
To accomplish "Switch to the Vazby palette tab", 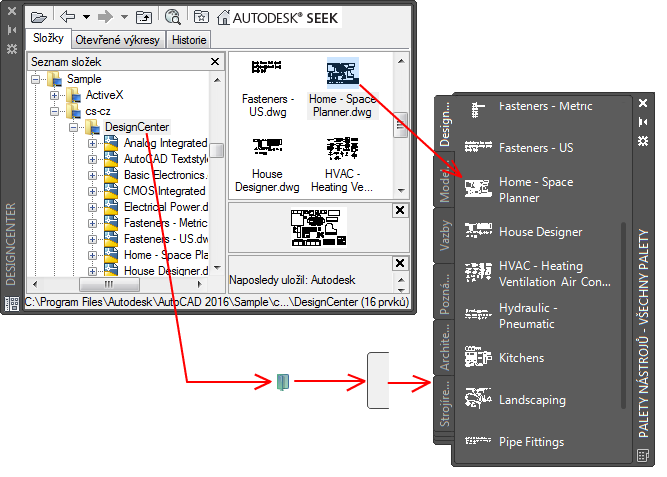I will pos(444,235).
